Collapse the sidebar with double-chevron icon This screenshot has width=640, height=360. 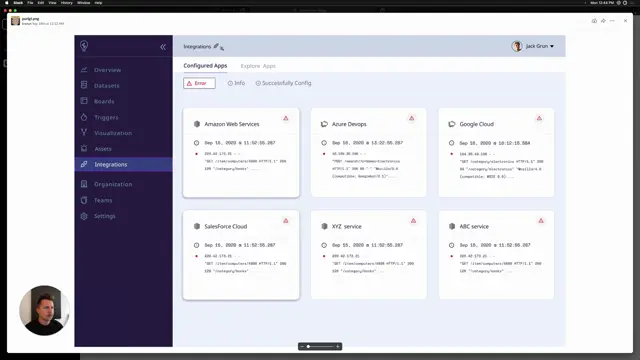click(163, 47)
